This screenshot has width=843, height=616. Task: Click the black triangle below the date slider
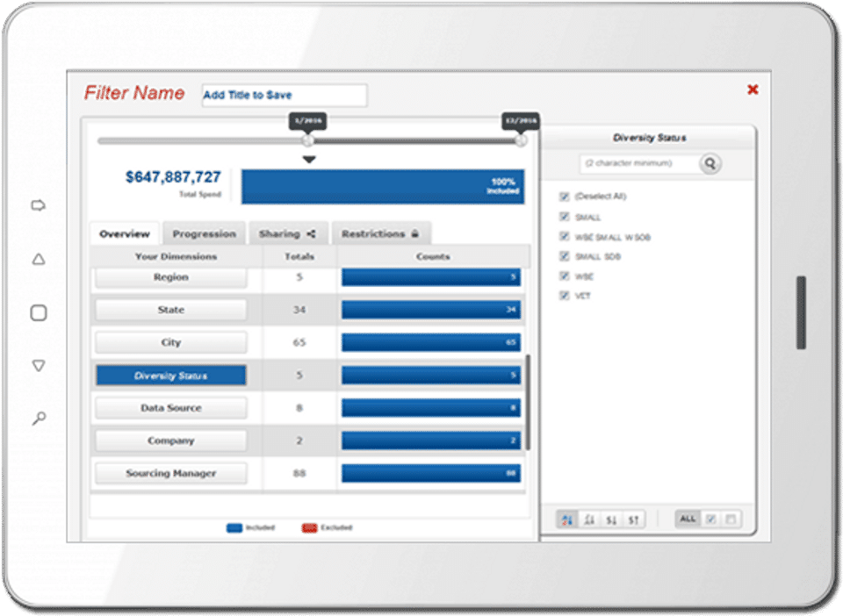[308, 160]
